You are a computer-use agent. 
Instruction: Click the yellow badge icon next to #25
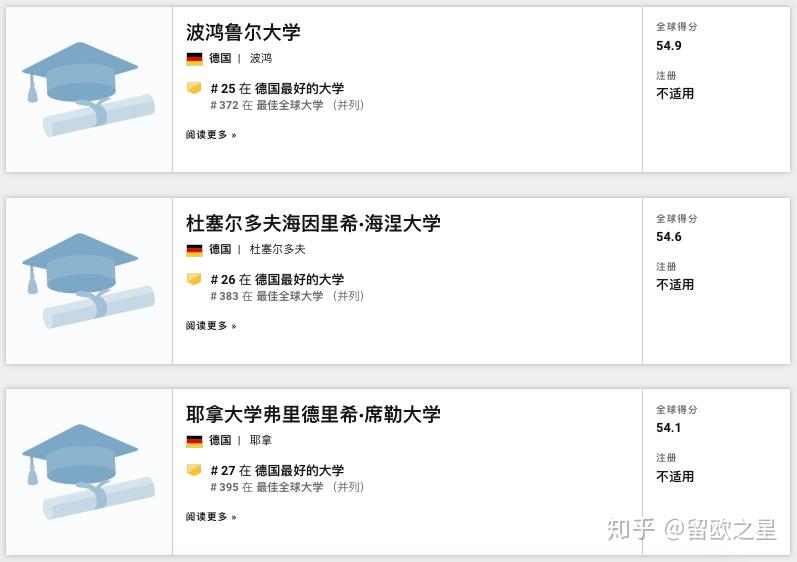pyautogui.click(x=194, y=88)
